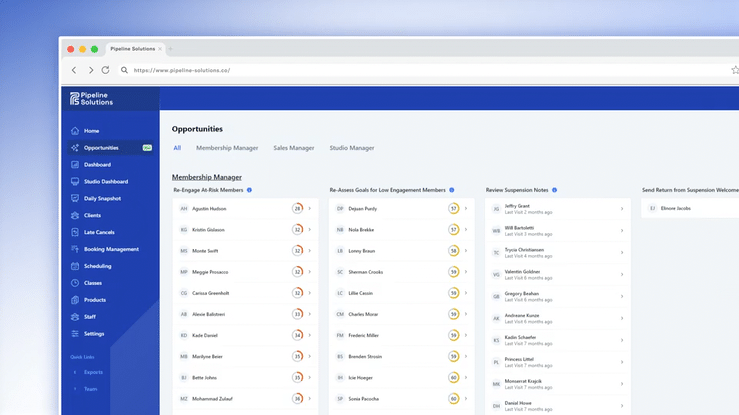Screen dimensions: 739x415
Task: Switch to Sales Manager tab
Action: [x=294, y=148]
